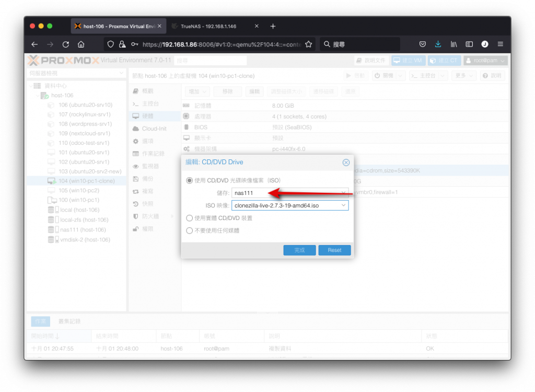Click the browser 搜尋 search box
Screen dimensions: 535x392
coord(360,44)
